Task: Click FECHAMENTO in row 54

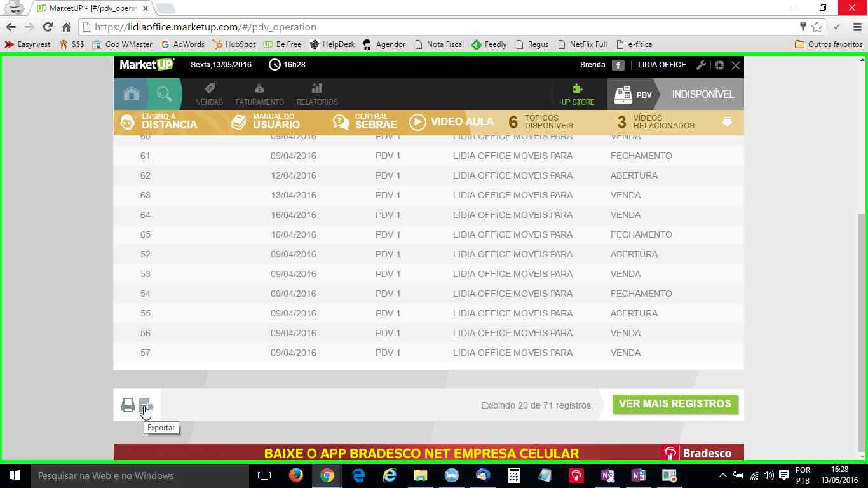Action: point(641,294)
